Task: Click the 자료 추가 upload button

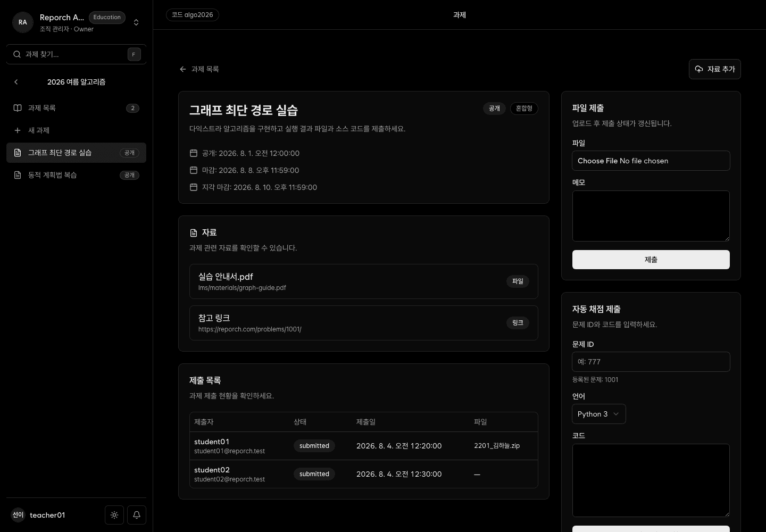Action: click(715, 69)
